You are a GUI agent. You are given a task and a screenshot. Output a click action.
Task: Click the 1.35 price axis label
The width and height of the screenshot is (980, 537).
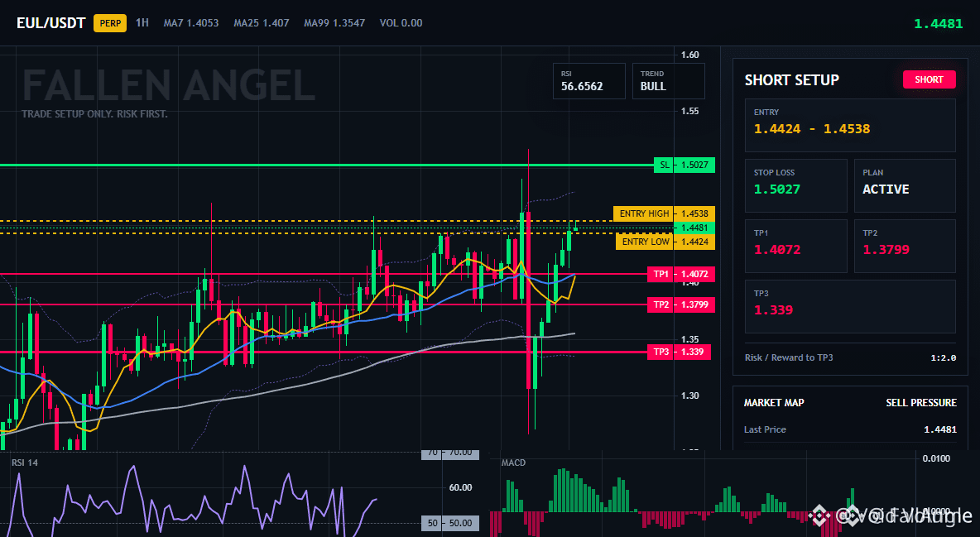[690, 339]
